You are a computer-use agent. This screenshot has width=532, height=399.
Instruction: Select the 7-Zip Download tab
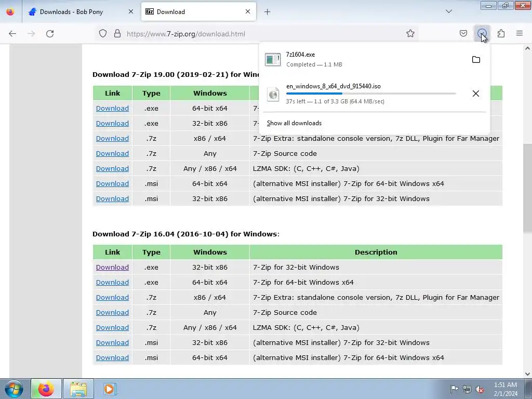point(198,11)
